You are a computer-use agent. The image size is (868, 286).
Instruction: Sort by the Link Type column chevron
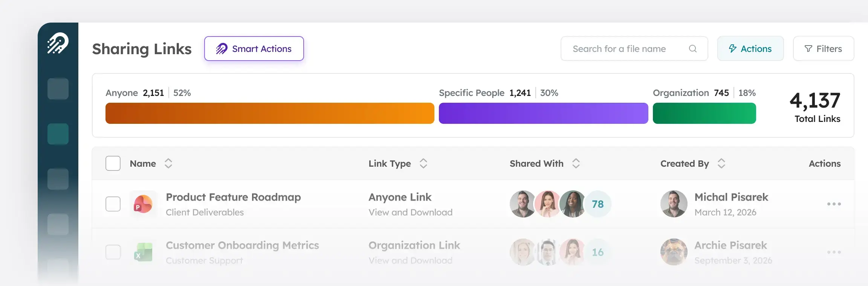pyautogui.click(x=423, y=163)
